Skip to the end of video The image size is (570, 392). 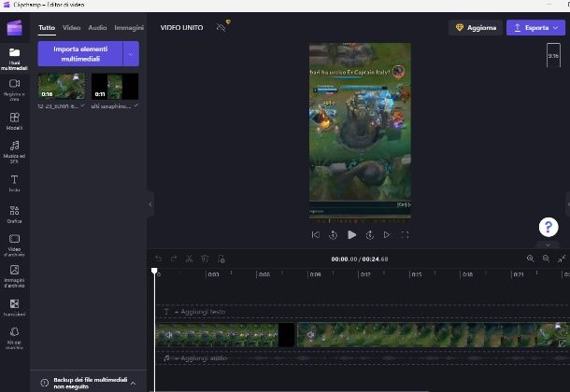[x=387, y=235]
